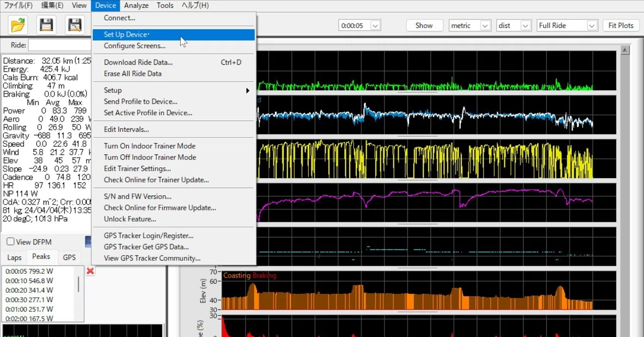Open the View menu
Image resolution: width=644 pixels, height=337 pixels.
pyautogui.click(x=79, y=6)
